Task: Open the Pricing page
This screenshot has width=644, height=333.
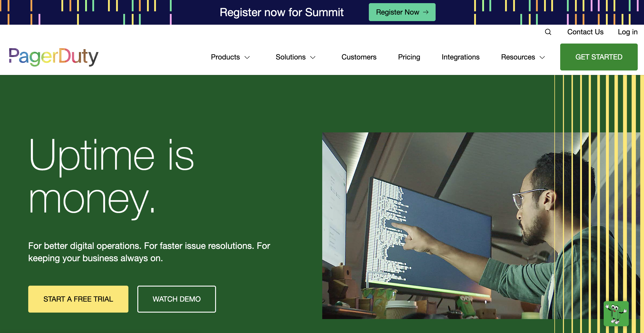Action: (x=409, y=57)
